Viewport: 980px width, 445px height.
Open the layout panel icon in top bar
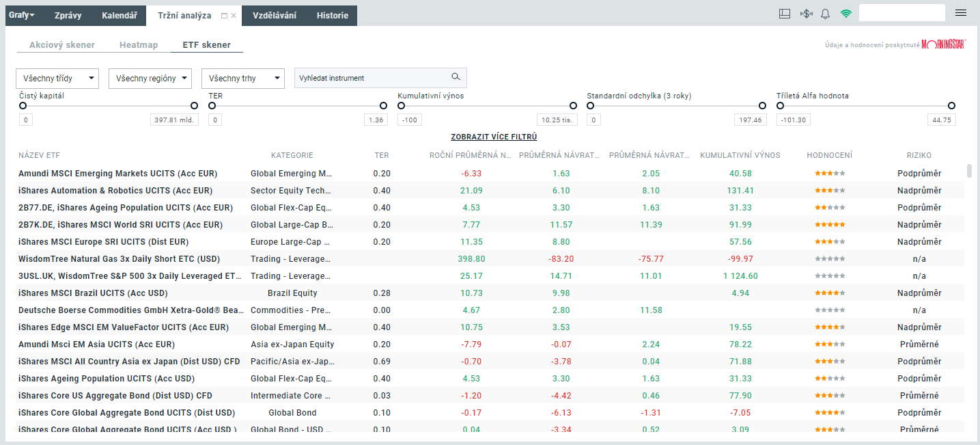pos(785,14)
